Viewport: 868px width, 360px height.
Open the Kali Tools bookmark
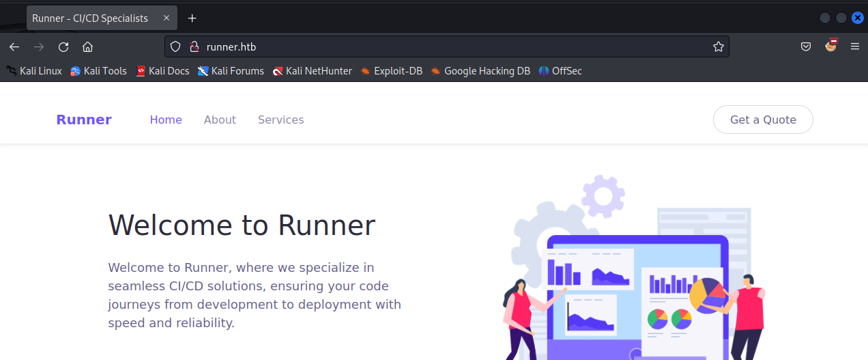(x=98, y=70)
